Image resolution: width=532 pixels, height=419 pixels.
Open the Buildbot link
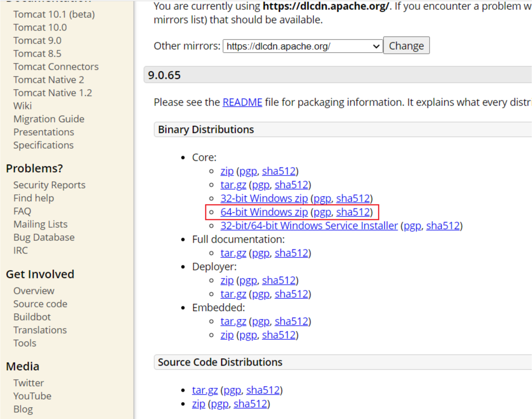32,317
